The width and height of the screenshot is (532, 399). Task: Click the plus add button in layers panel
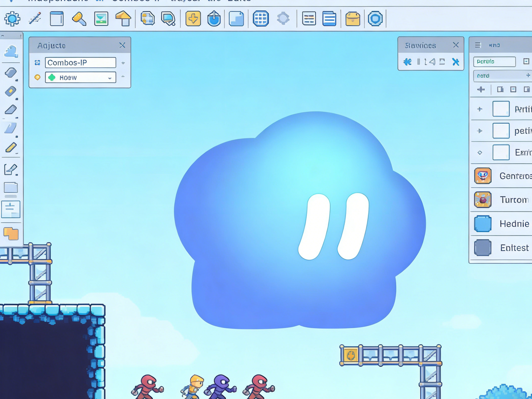pyautogui.click(x=481, y=89)
